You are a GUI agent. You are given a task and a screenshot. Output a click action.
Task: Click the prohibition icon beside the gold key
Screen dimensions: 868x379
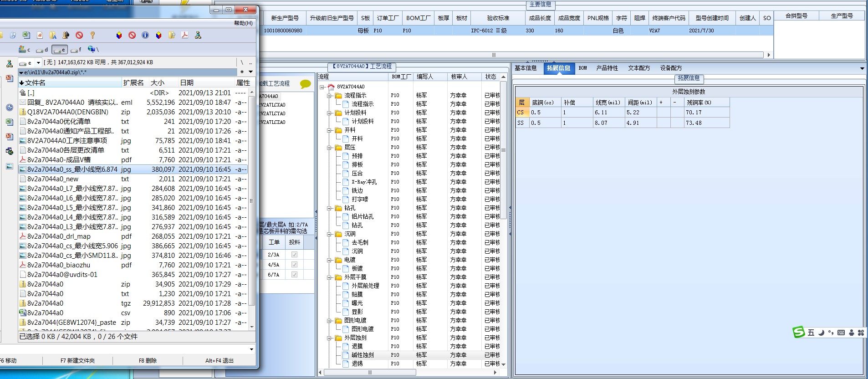click(x=79, y=35)
